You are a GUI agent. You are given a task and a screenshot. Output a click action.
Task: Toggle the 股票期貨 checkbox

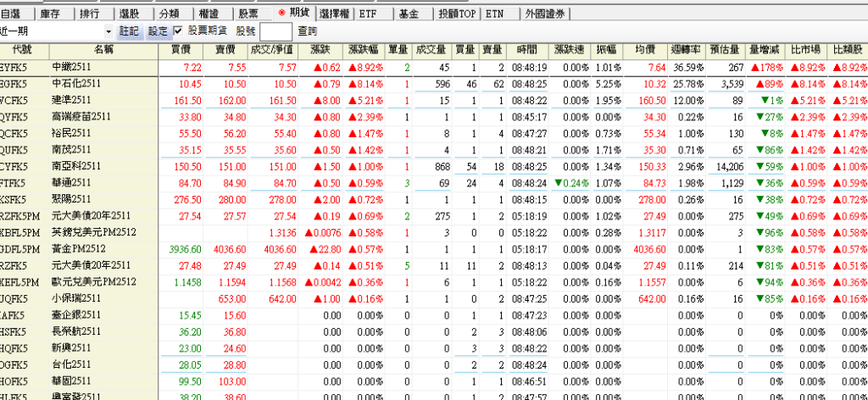coord(178,31)
